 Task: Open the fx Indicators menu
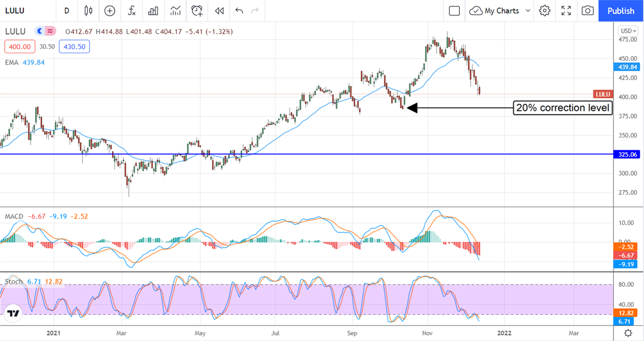click(x=131, y=11)
